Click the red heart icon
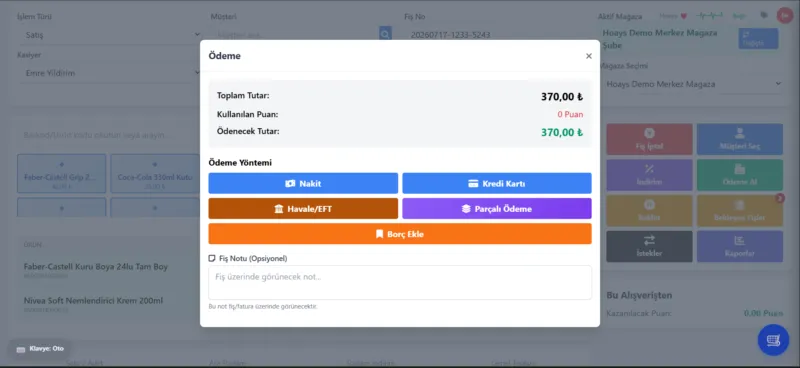Viewport: 800px width, 368px height. coord(684,16)
